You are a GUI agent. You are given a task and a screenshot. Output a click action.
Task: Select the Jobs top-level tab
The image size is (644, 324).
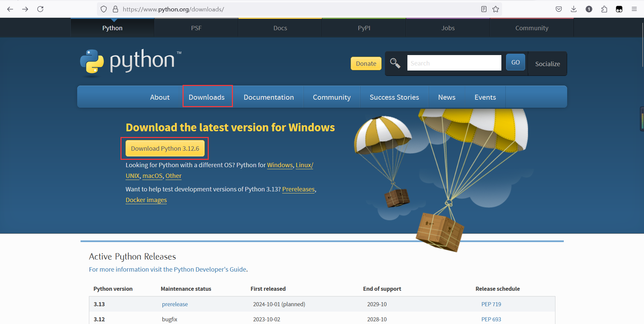coord(448,28)
